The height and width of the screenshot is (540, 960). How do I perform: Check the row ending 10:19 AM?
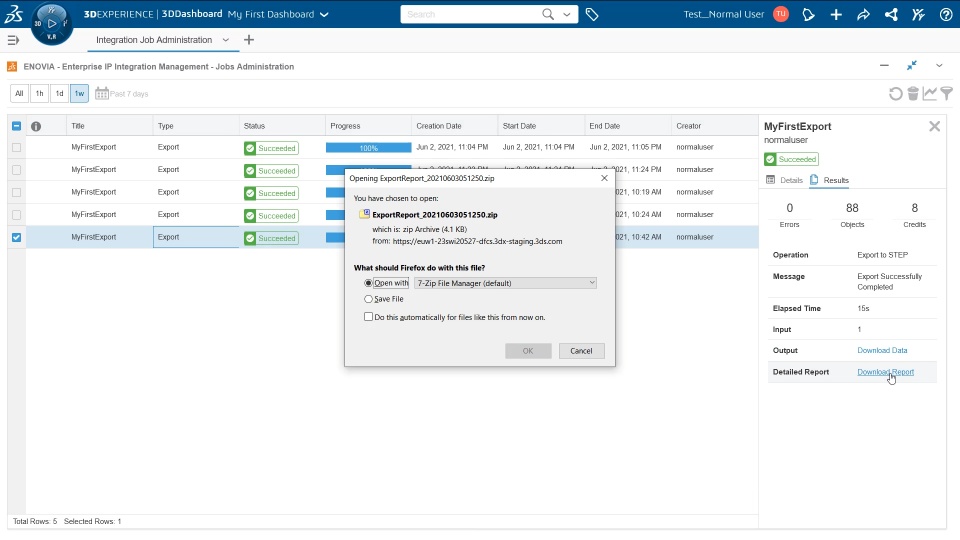[x=17, y=192]
